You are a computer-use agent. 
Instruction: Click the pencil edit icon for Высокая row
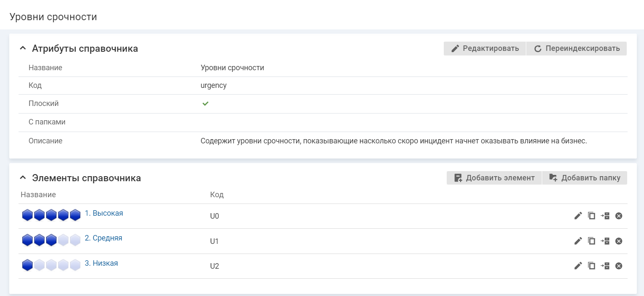click(x=578, y=216)
